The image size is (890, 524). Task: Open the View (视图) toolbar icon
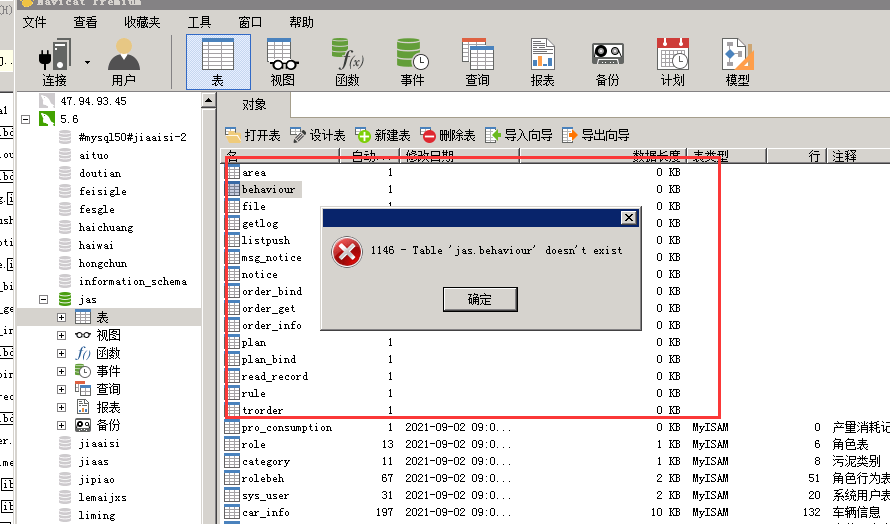click(x=283, y=61)
